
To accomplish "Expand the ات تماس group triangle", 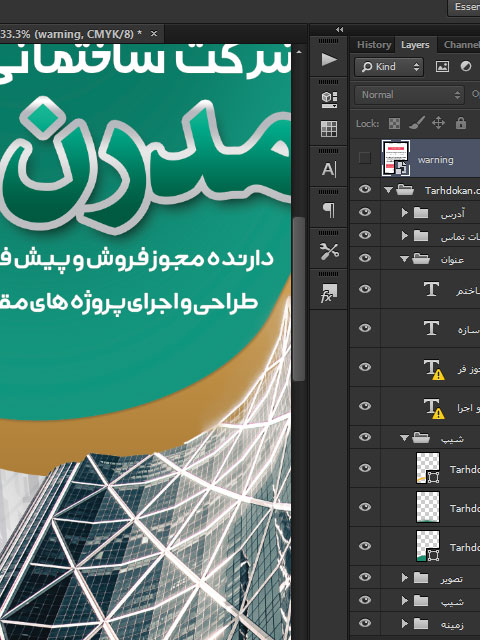I will pyautogui.click(x=404, y=236).
